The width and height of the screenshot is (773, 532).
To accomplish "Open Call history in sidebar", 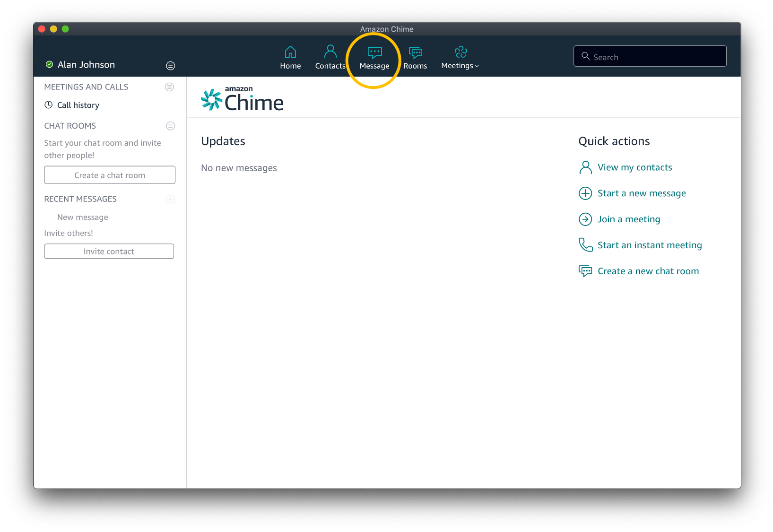I will 78,105.
